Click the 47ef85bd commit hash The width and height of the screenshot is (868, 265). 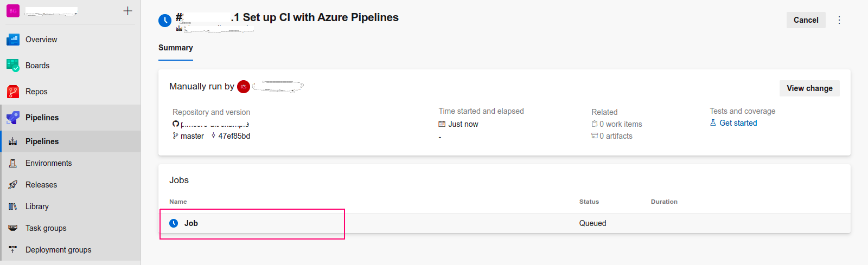[234, 136]
